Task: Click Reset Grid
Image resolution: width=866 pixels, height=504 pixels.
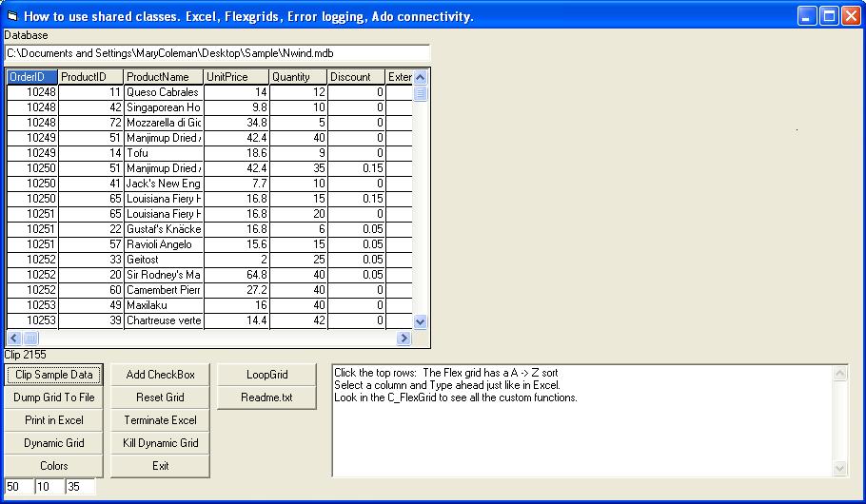Action: click(x=160, y=397)
